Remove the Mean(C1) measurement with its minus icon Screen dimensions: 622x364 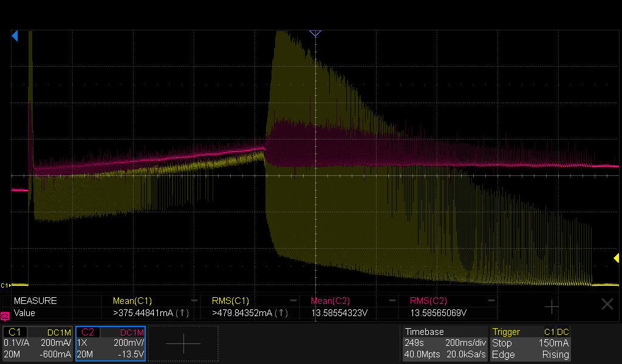coord(194,301)
